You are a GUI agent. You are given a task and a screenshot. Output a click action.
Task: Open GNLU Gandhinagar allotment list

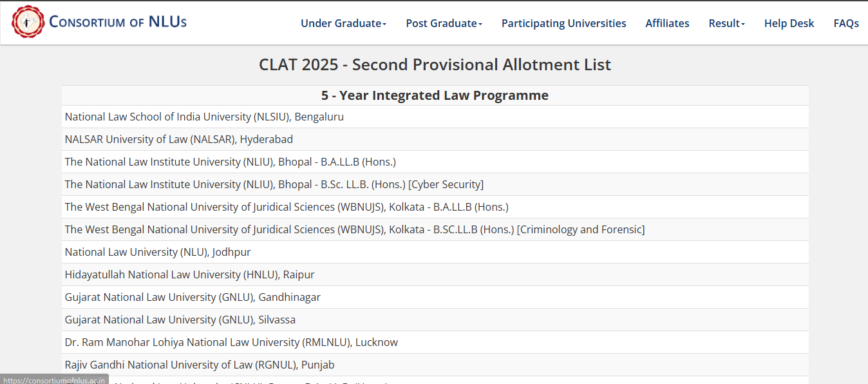(x=193, y=297)
